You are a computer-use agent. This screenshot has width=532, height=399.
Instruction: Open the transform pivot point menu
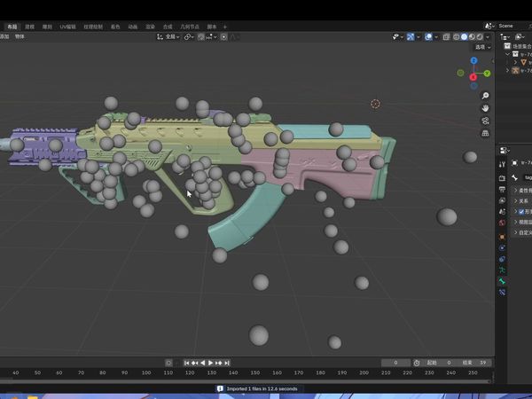pos(189,36)
